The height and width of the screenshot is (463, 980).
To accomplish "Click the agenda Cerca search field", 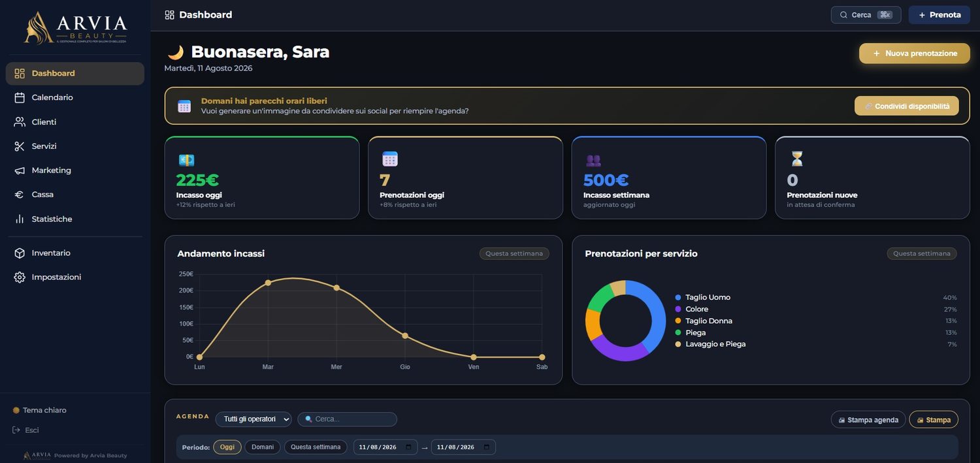I will (x=347, y=419).
